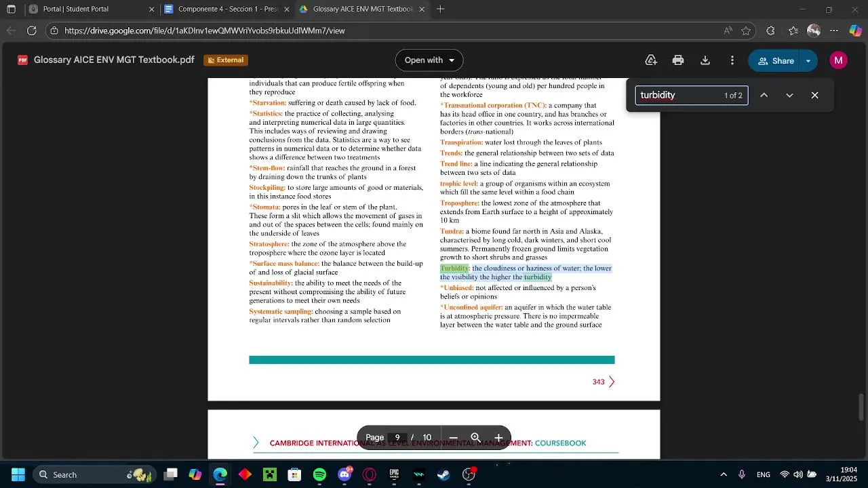Open Spotify from the taskbar

pos(319,474)
